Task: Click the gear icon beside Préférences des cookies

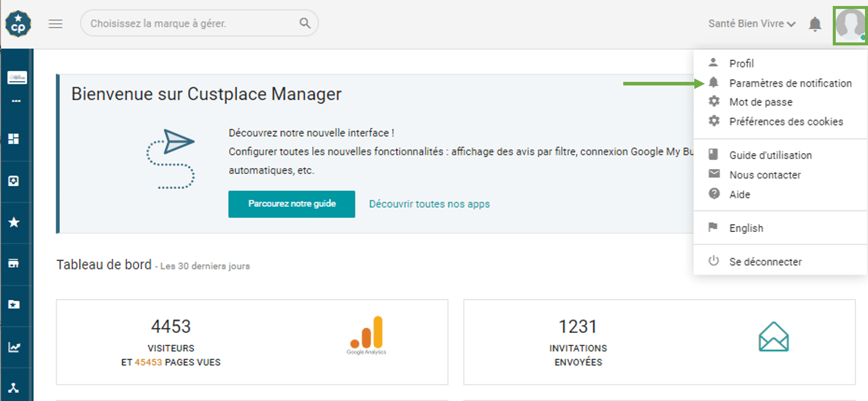Action: click(x=713, y=121)
